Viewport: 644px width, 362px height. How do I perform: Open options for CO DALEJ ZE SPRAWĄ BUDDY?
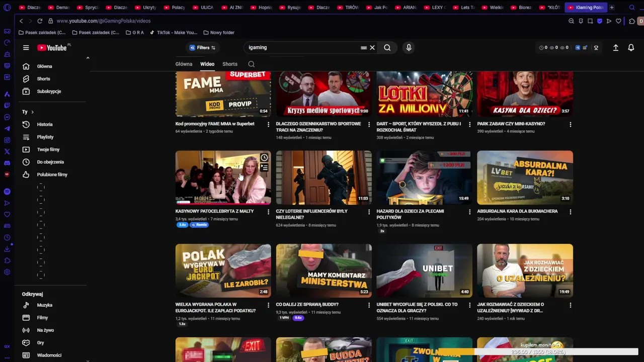click(x=369, y=305)
